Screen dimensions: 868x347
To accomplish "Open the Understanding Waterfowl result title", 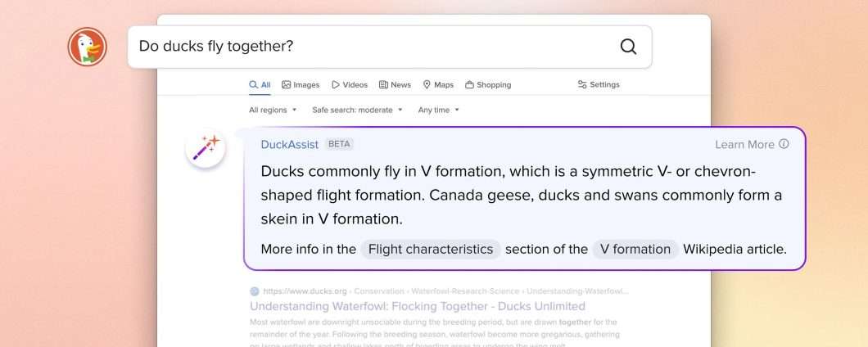I will point(418,306).
